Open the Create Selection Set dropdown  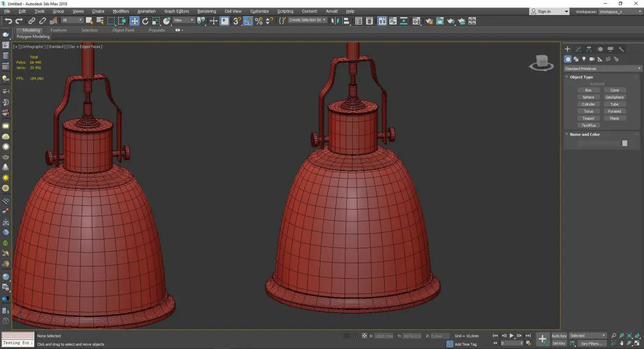308,20
